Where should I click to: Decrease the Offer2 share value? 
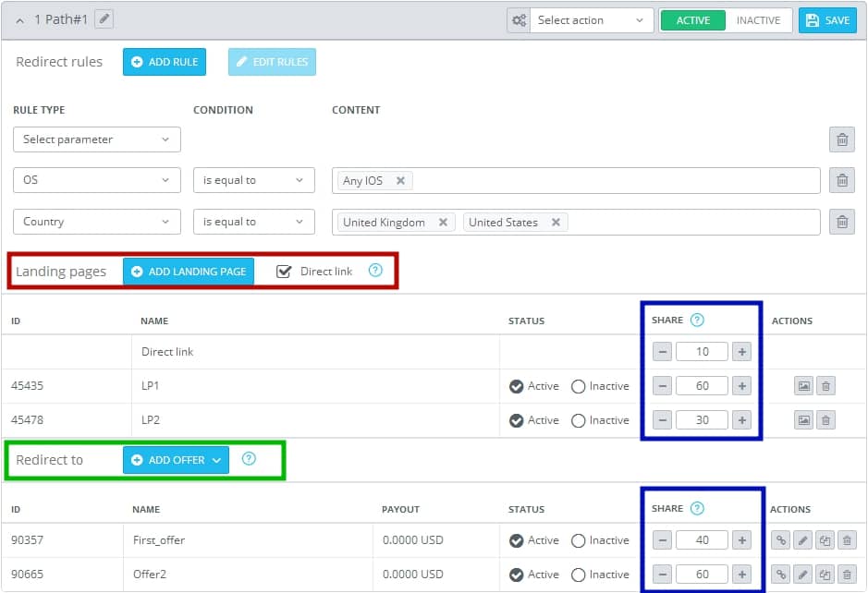pyautogui.click(x=662, y=575)
